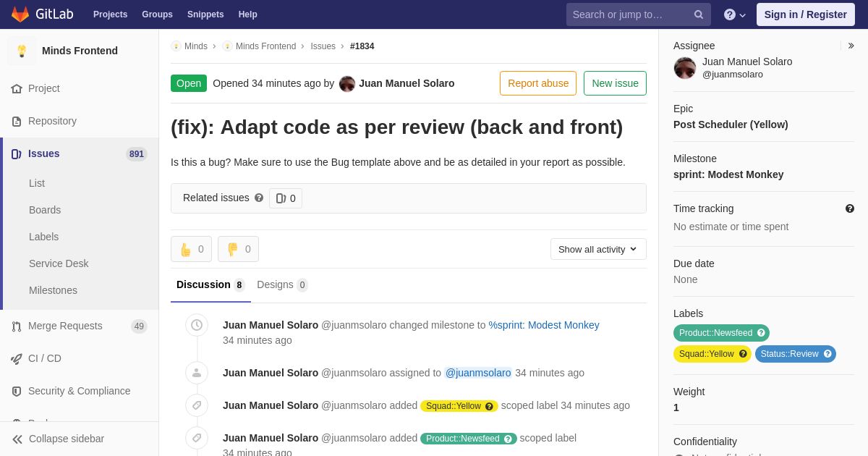Image resolution: width=868 pixels, height=456 pixels.
Task: Click Issues breadcrumb link
Action: coord(323,46)
